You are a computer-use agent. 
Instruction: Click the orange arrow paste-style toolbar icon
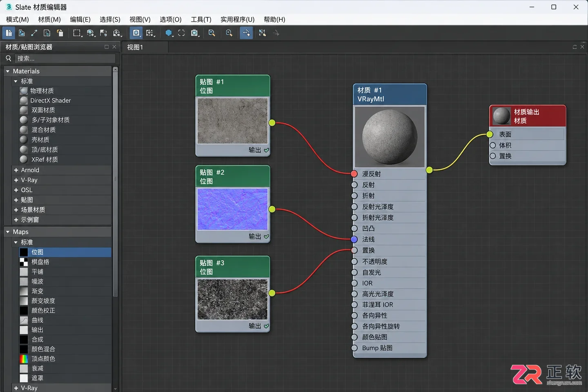[x=60, y=33]
